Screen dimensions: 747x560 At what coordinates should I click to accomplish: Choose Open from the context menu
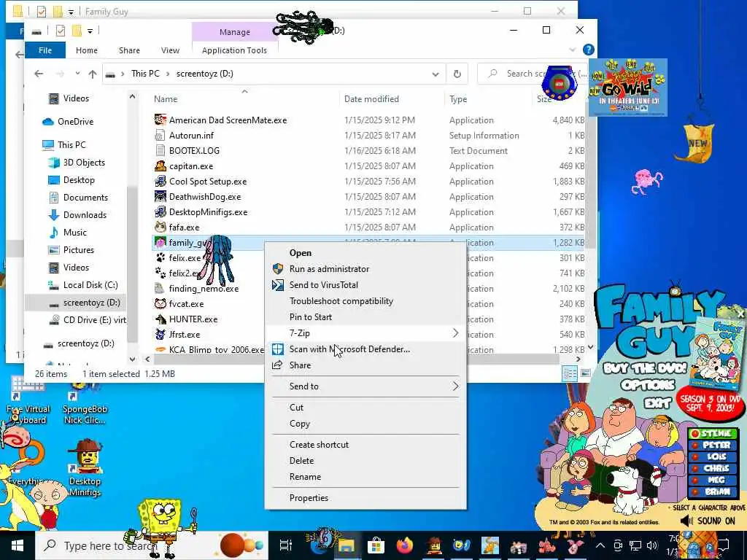(300, 253)
